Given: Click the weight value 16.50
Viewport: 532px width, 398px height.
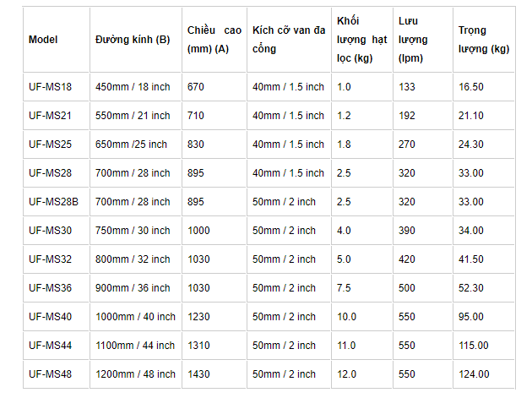Looking at the screenshot, I should click(471, 87).
